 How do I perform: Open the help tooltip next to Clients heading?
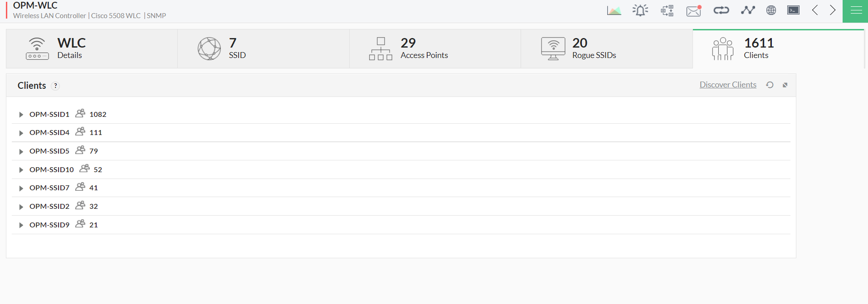point(55,86)
